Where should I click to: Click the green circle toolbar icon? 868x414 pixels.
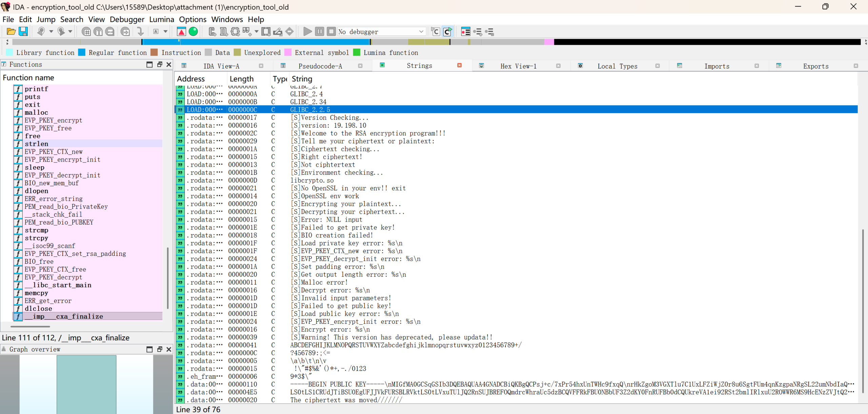point(193,32)
